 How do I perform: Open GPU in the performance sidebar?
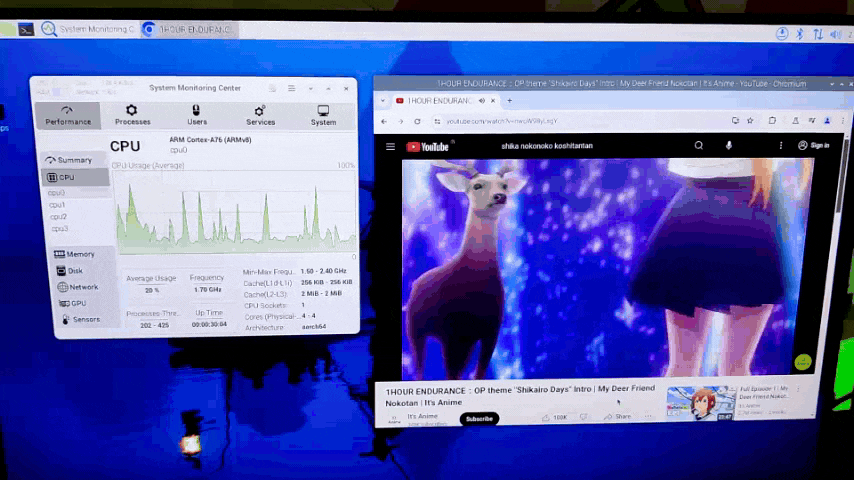click(x=73, y=303)
